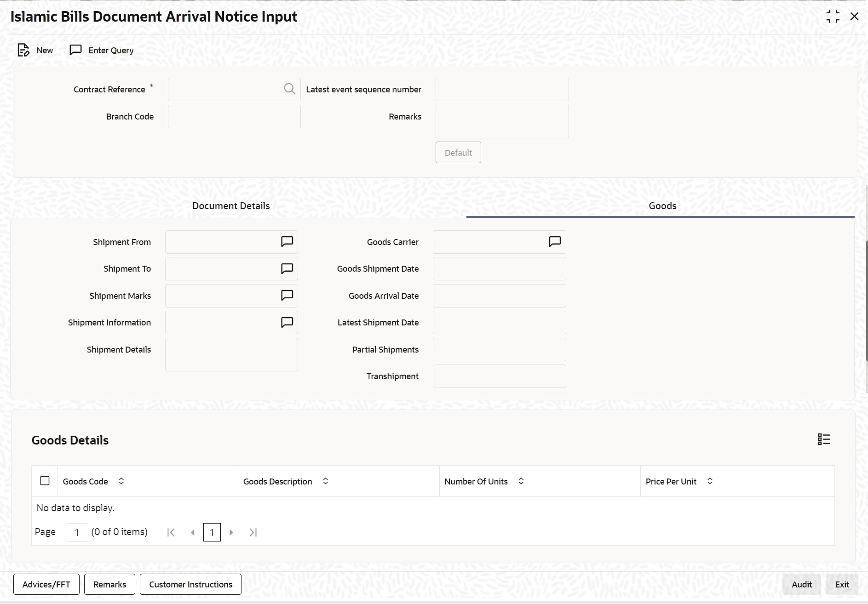This screenshot has height=604, width=868.
Task: Sort by Goods Code column
Action: click(x=121, y=481)
